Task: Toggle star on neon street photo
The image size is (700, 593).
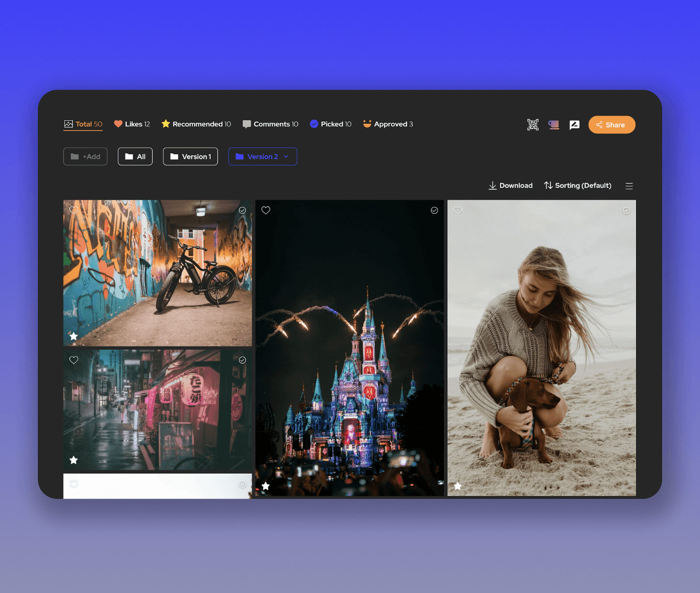Action: [x=74, y=460]
